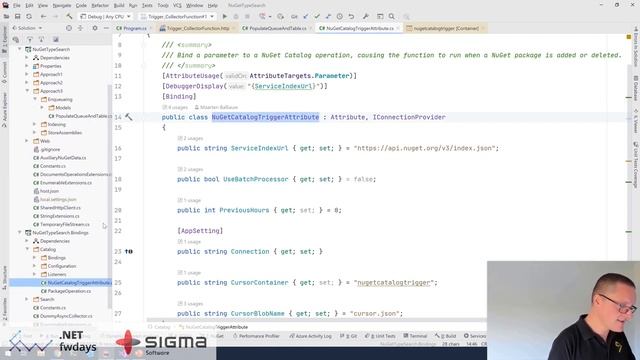640x360 pixels.
Task: Click the Reload/refresh icon in toolbar
Action: 29,16
